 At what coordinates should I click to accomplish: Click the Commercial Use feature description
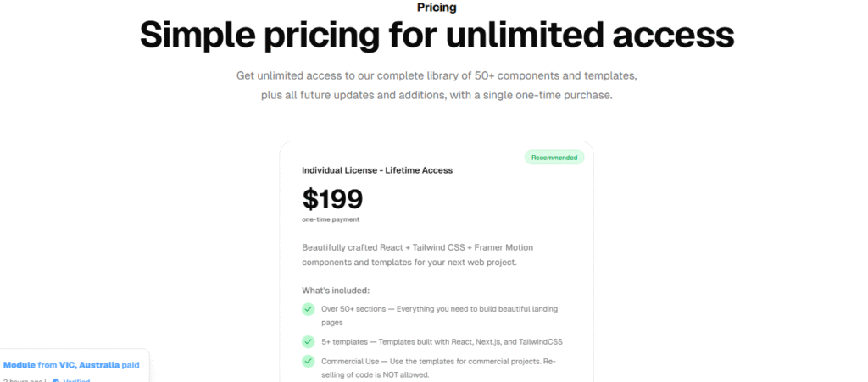(437, 362)
